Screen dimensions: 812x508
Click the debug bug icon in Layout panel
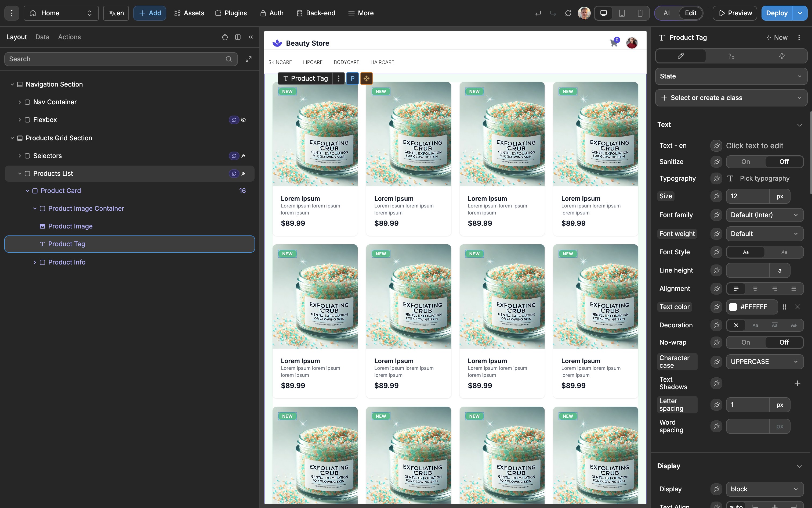point(225,37)
